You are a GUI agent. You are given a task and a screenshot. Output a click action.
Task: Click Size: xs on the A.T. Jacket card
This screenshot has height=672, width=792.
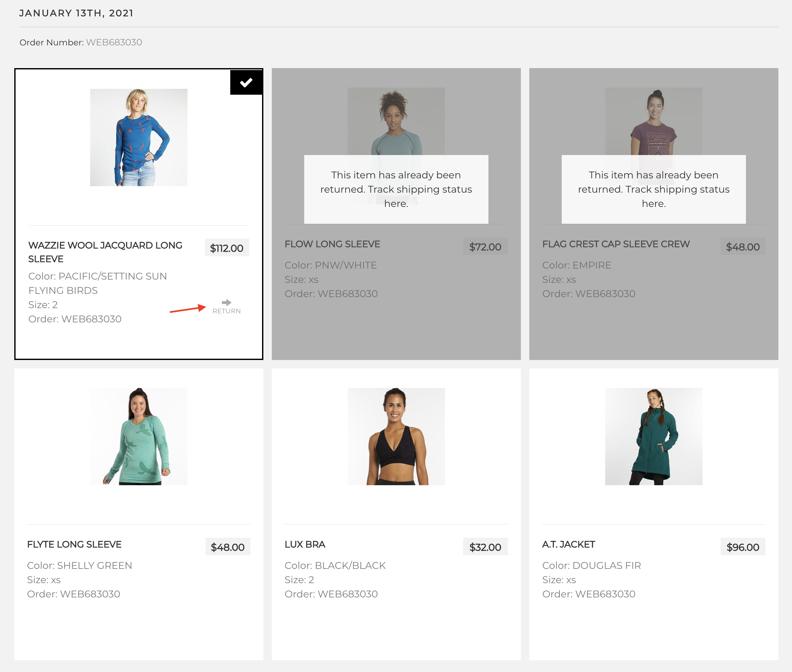[559, 580]
